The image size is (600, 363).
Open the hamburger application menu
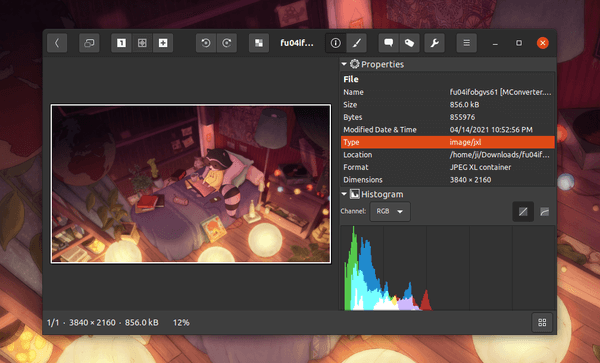coord(466,43)
